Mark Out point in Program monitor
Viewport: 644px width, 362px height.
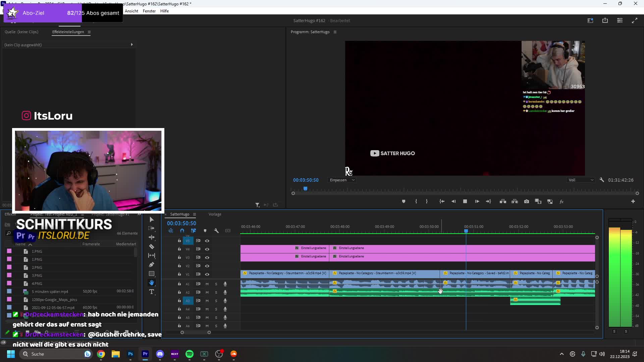(427, 201)
